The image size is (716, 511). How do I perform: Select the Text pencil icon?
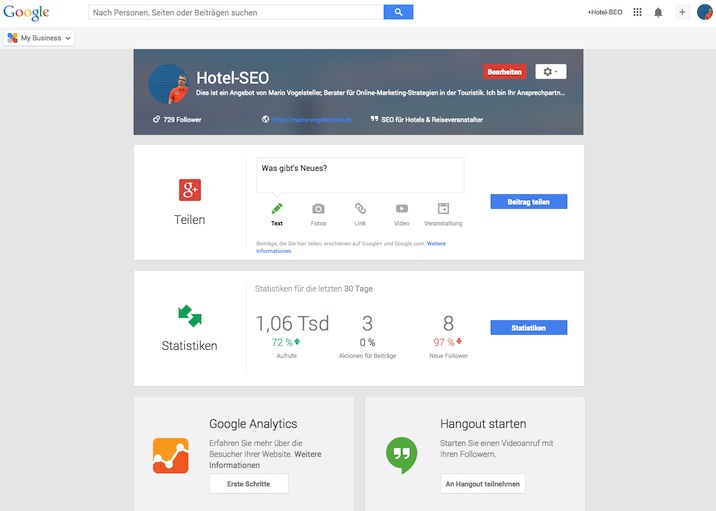(x=277, y=209)
